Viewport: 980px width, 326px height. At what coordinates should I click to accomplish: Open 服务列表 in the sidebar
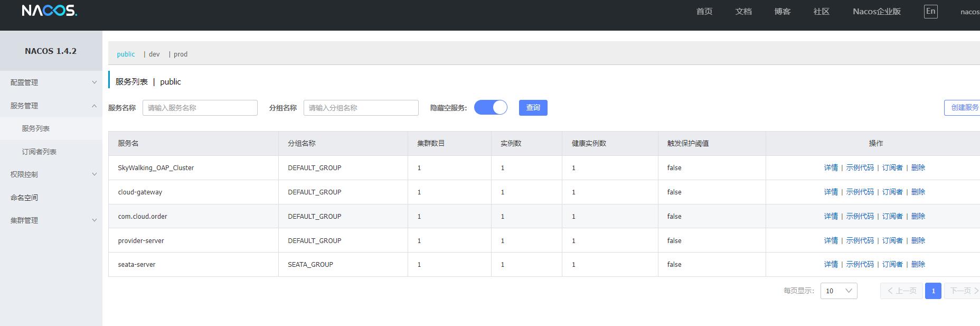35,128
